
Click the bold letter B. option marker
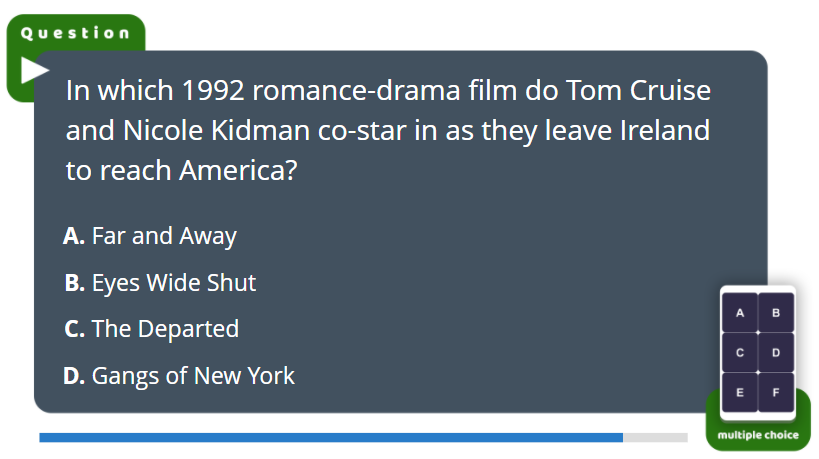pyautogui.click(x=74, y=283)
